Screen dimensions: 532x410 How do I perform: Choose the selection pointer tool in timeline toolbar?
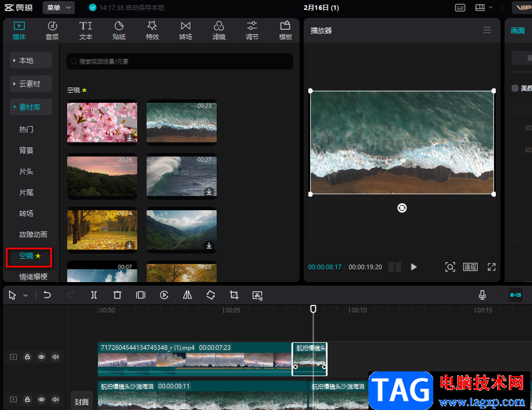coord(12,296)
